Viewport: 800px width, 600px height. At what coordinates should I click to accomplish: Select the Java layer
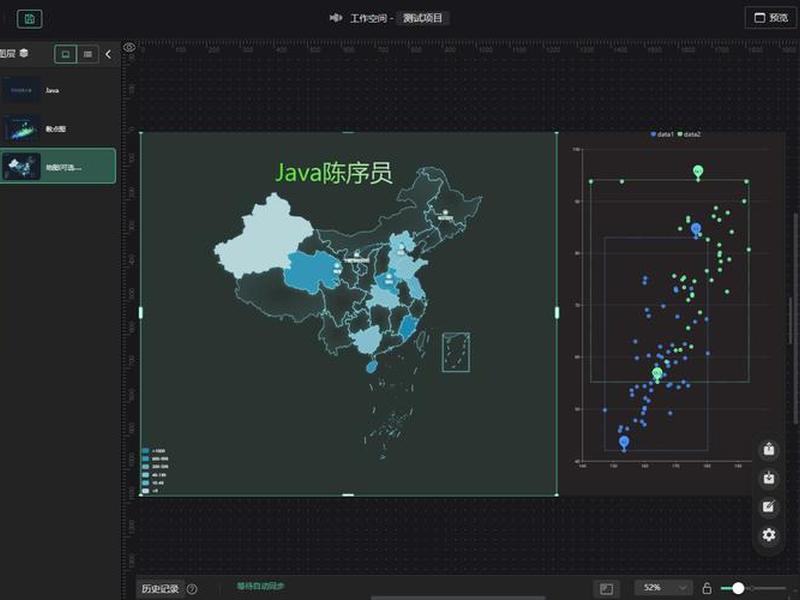tap(58, 90)
